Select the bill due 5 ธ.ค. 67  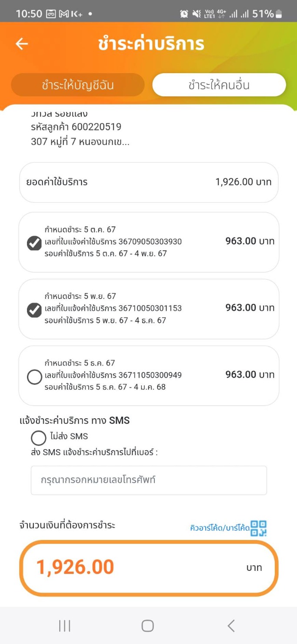[34, 377]
